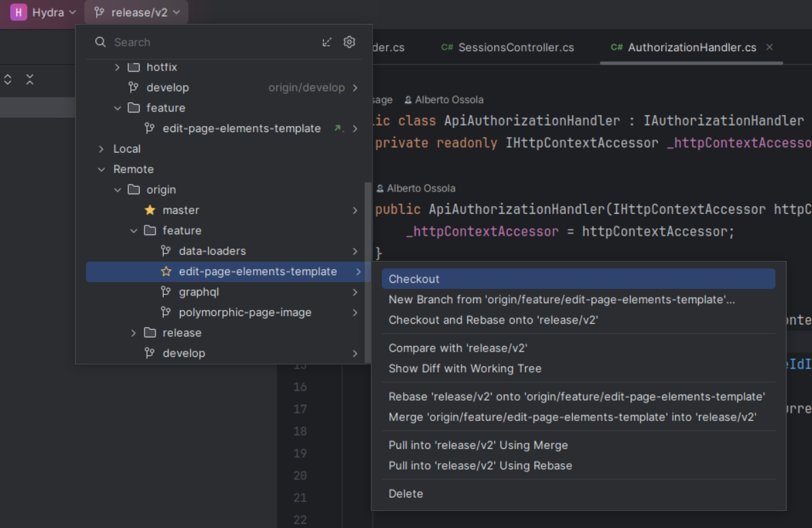The image size is (812, 528).
Task: Click the collapse popup arrow icon near search
Action: 327,42
